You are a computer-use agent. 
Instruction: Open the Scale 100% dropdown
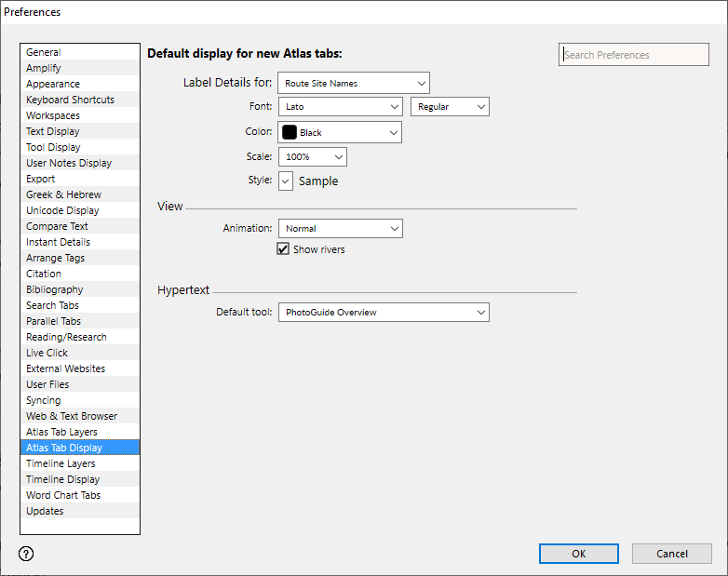312,157
